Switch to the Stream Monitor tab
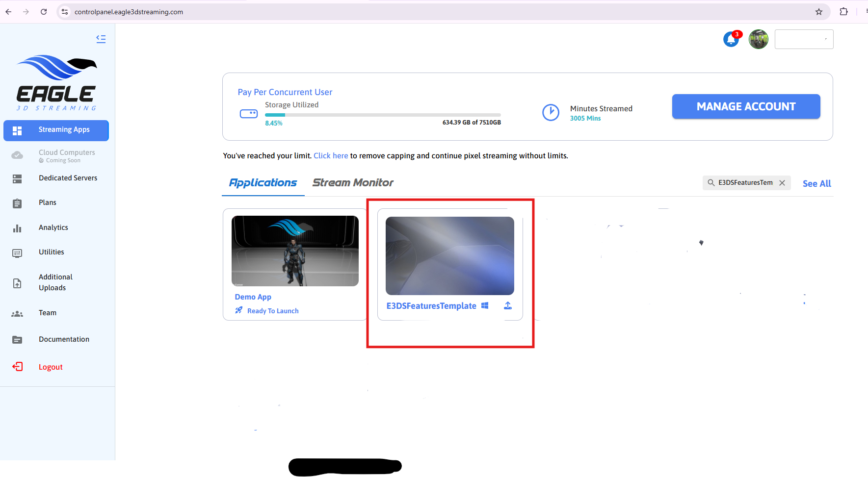Screen dimensions: 868x477 tap(353, 183)
